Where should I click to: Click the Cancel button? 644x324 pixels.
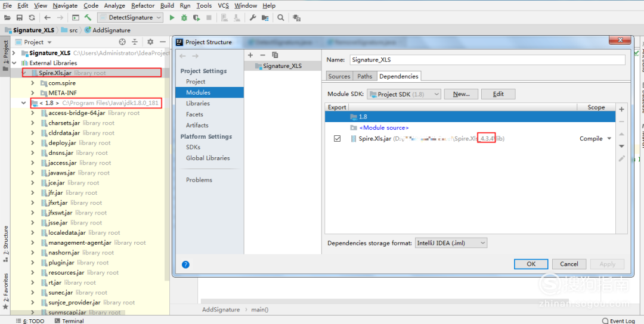click(569, 264)
